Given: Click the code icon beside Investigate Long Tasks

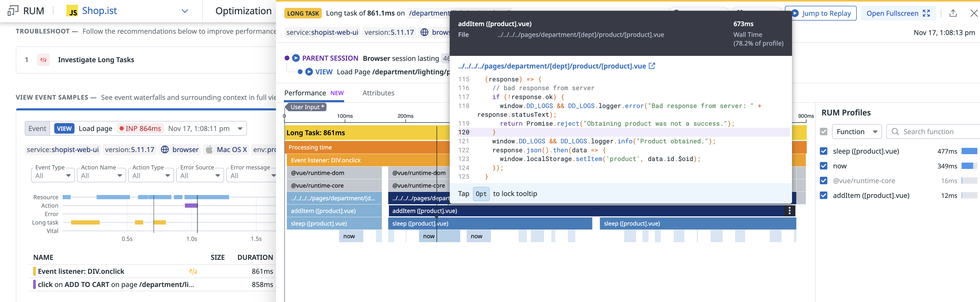Looking at the screenshot, I should coord(43,60).
